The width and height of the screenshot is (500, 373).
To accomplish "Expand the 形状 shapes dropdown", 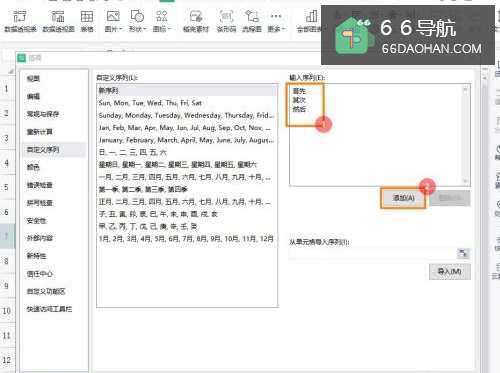I will pos(137,29).
